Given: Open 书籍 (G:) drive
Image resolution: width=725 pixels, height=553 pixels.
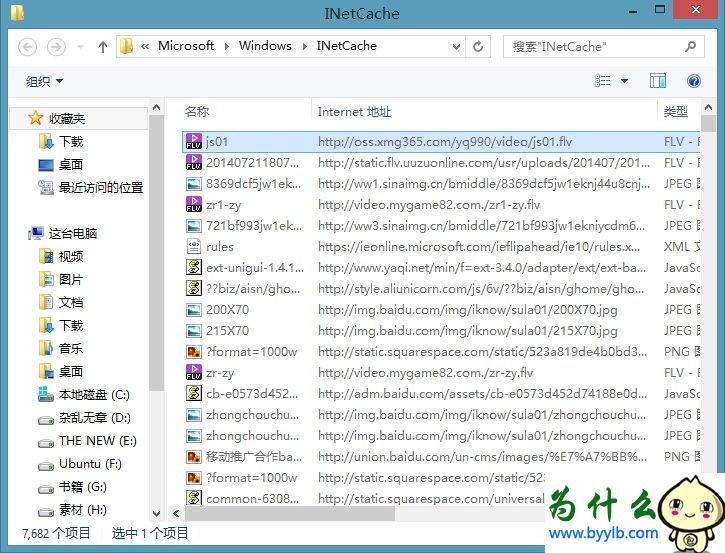Looking at the screenshot, I should (x=83, y=486).
